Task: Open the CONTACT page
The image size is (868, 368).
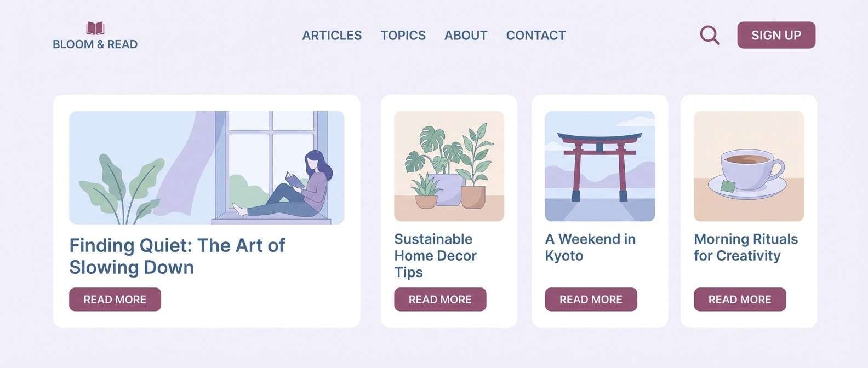Action: 535,35
